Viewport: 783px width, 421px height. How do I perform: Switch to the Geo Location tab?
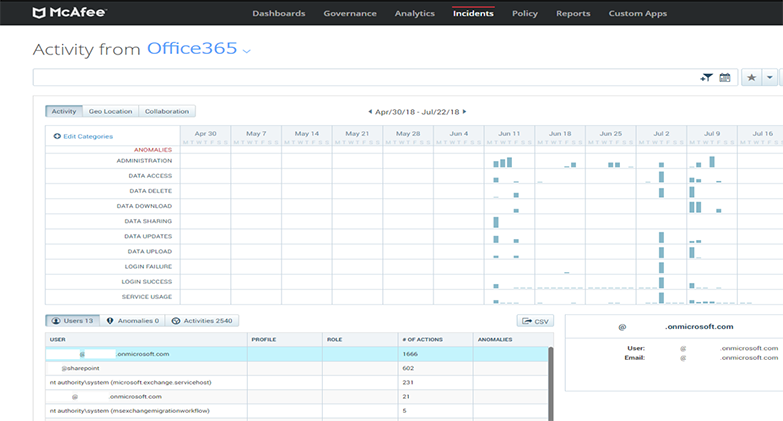tap(110, 111)
